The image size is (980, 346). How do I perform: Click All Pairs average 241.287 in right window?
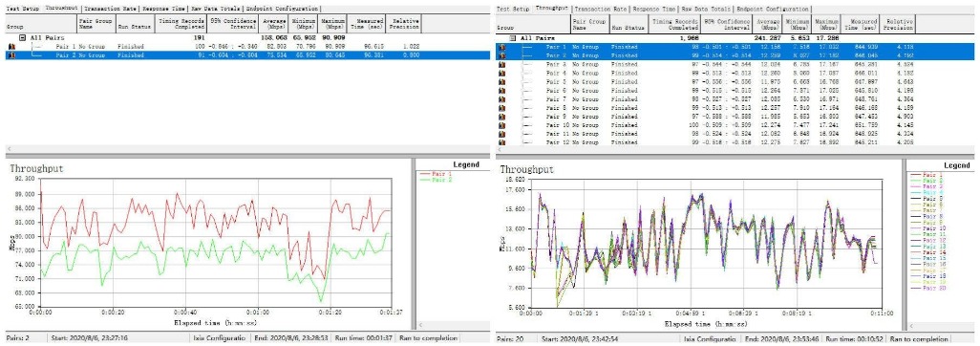pos(768,38)
